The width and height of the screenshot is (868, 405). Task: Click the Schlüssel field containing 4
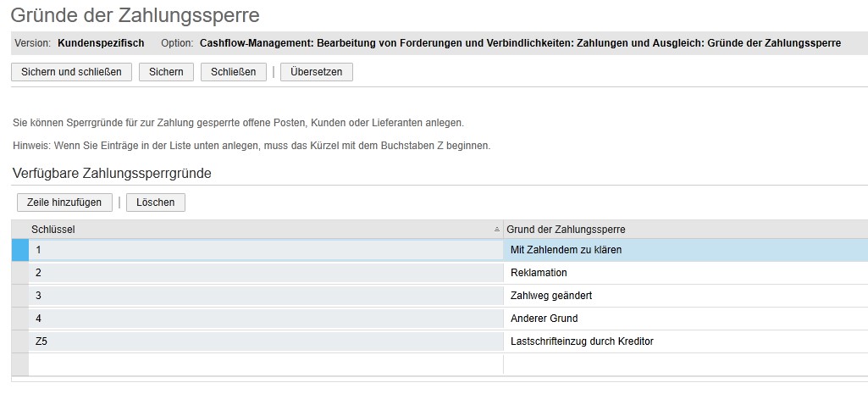[265, 319]
